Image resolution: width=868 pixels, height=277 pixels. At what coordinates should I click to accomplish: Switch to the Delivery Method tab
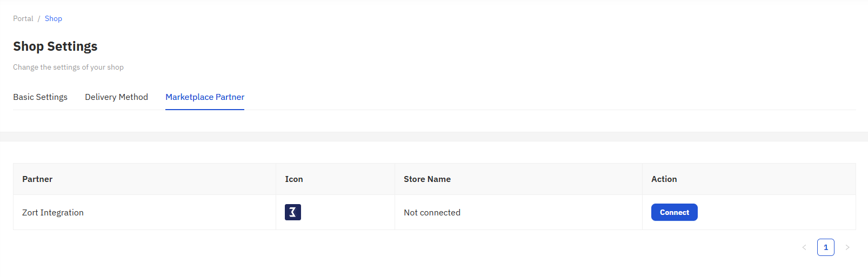(116, 97)
